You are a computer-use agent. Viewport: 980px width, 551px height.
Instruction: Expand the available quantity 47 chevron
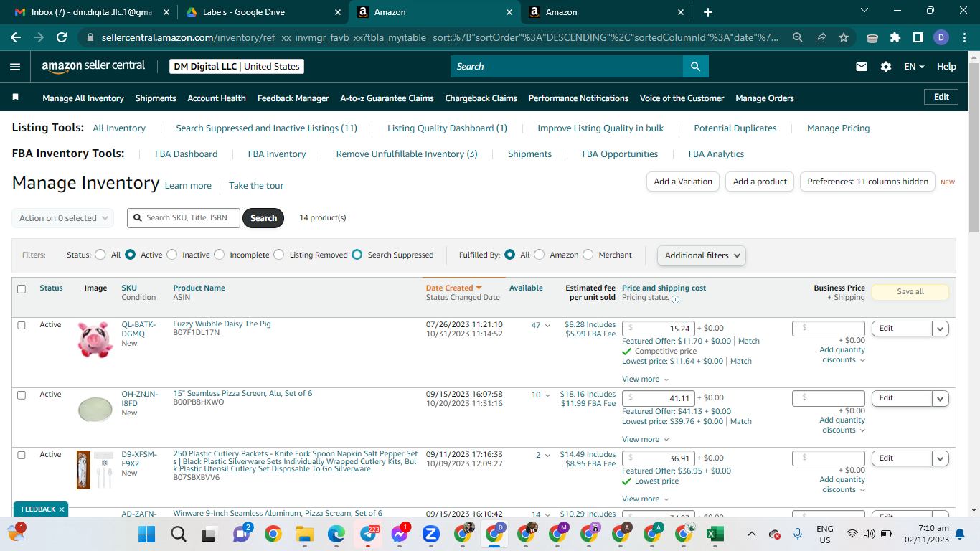[x=548, y=326]
